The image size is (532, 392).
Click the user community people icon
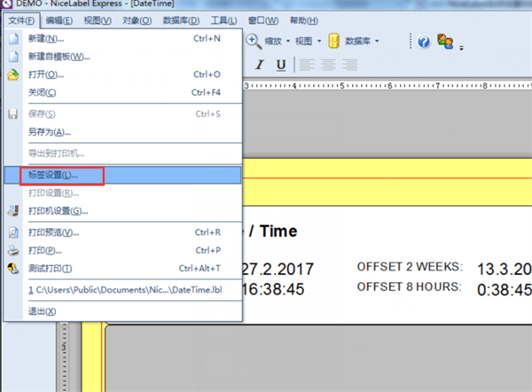pos(445,42)
